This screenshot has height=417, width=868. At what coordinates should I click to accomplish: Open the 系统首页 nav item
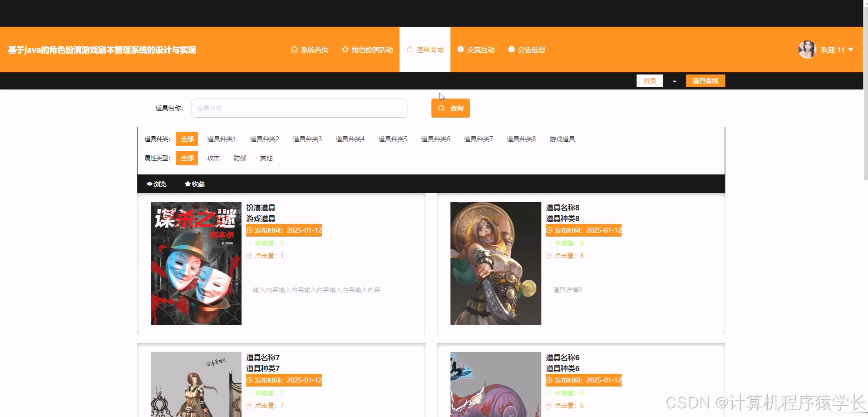point(310,50)
